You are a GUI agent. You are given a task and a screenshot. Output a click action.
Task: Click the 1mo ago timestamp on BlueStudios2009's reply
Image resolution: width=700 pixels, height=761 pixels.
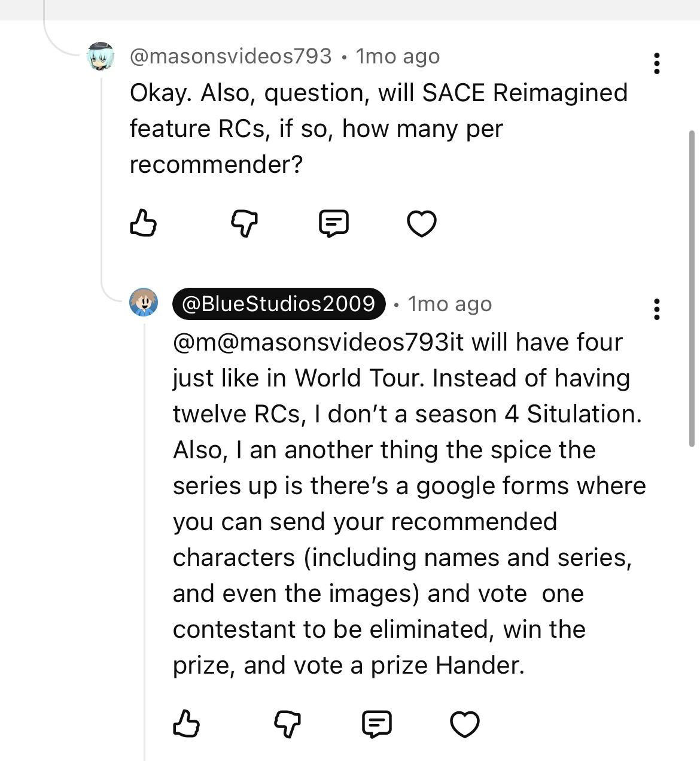click(x=450, y=304)
